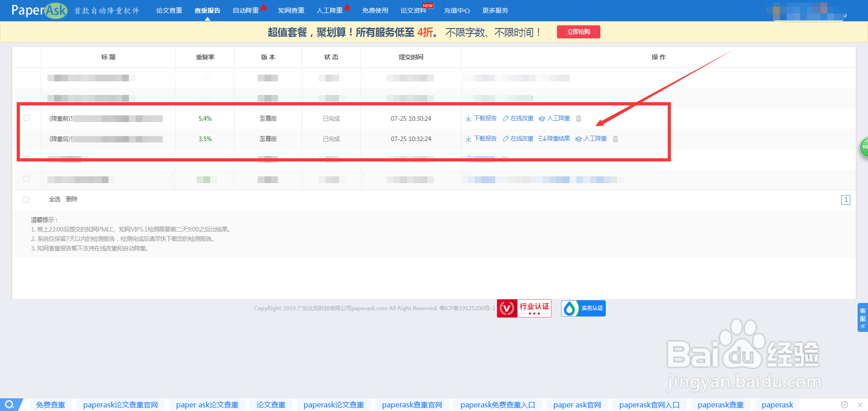This screenshot has height=411, width=868.
Task: Select all reports via 全选 checkbox
Action: click(26, 199)
